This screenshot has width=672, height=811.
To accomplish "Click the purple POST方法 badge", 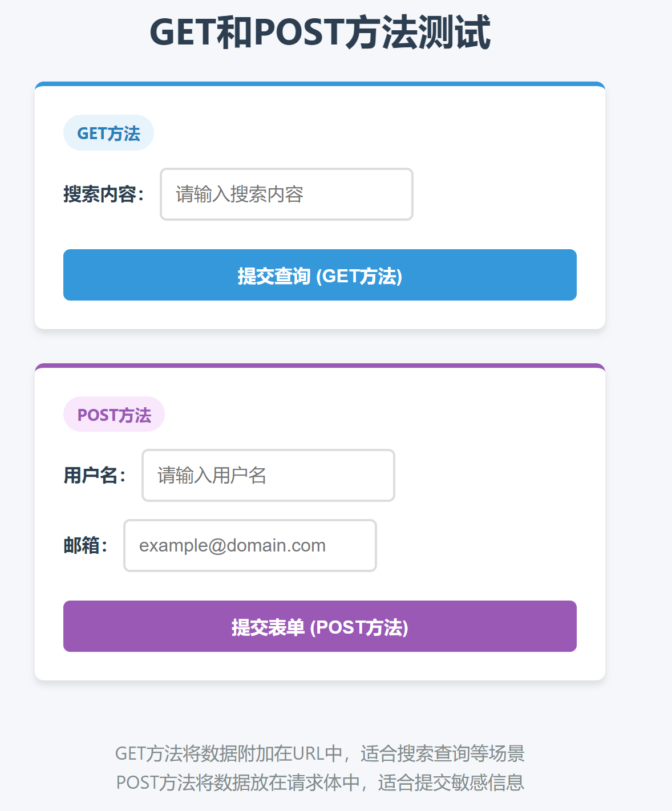I will pyautogui.click(x=114, y=414).
